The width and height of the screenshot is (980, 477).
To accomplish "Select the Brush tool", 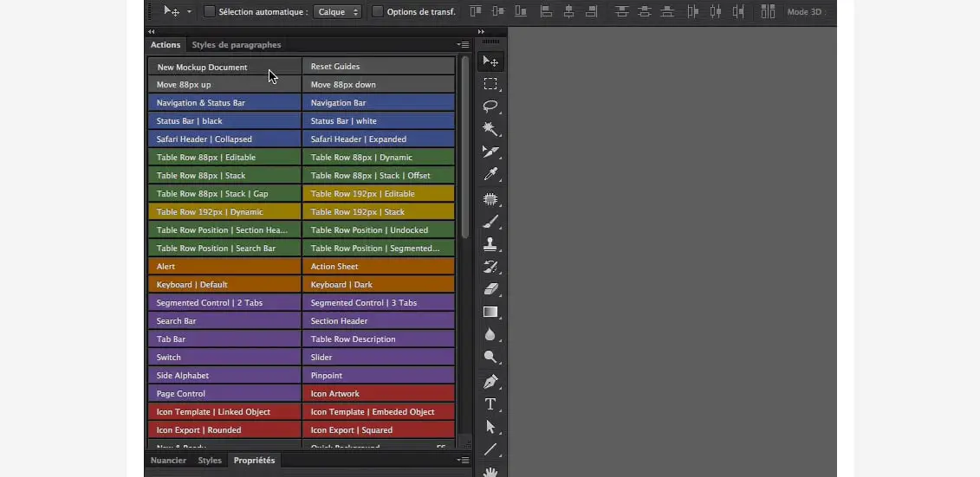I will click(490, 222).
